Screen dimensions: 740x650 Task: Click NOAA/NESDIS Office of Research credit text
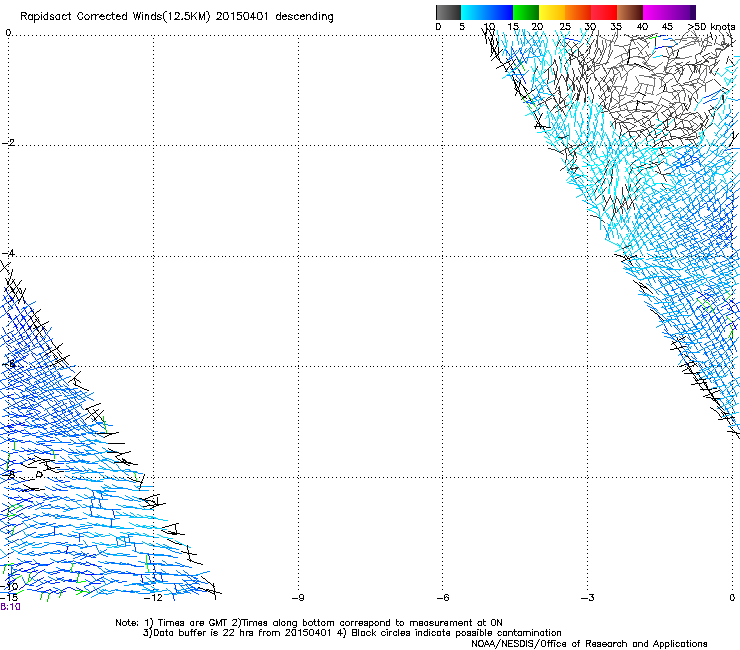click(x=589, y=644)
